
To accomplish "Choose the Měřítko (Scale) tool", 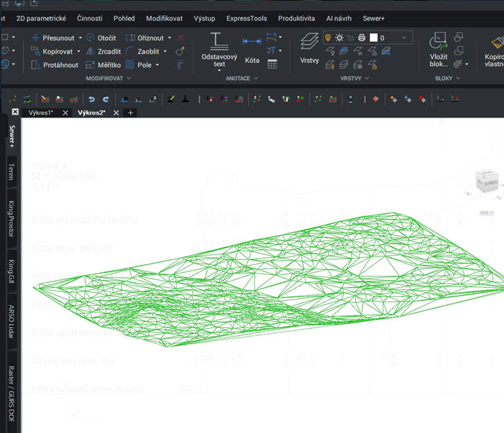I will click(91, 65).
